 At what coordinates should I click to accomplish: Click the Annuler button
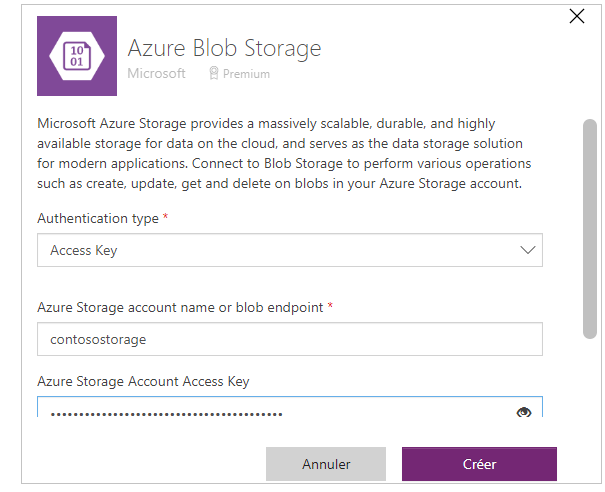click(326, 464)
